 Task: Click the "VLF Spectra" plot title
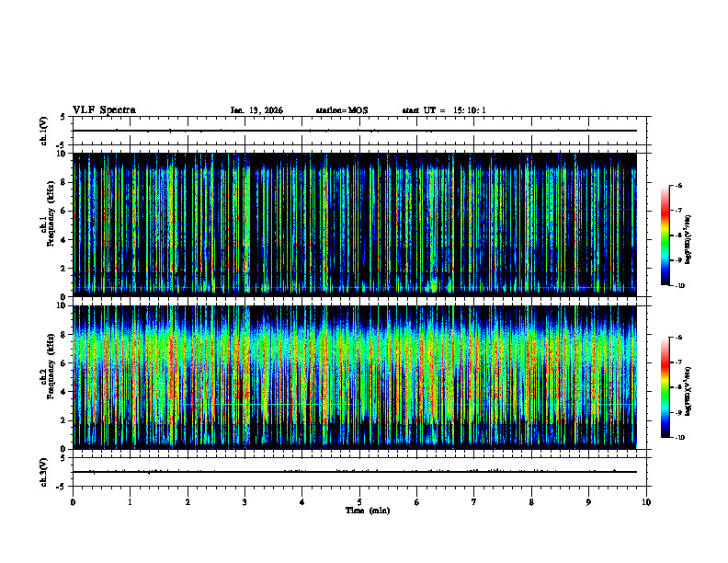coord(104,110)
